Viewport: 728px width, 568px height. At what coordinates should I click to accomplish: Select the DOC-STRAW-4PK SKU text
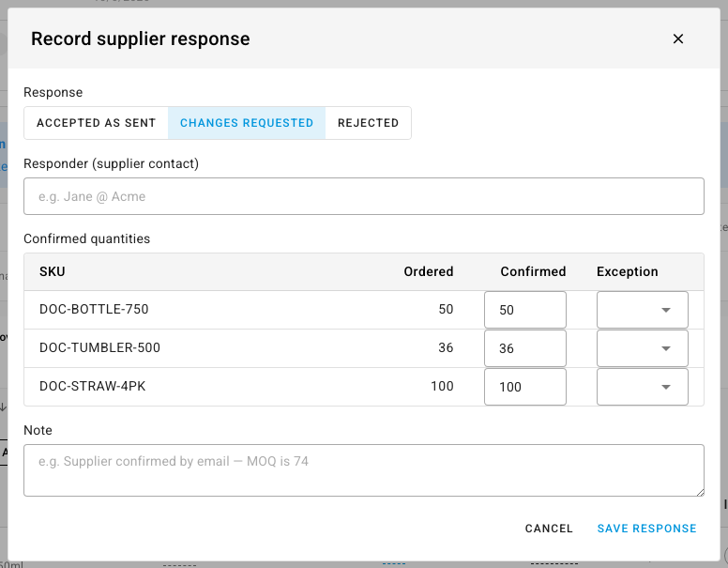92,387
